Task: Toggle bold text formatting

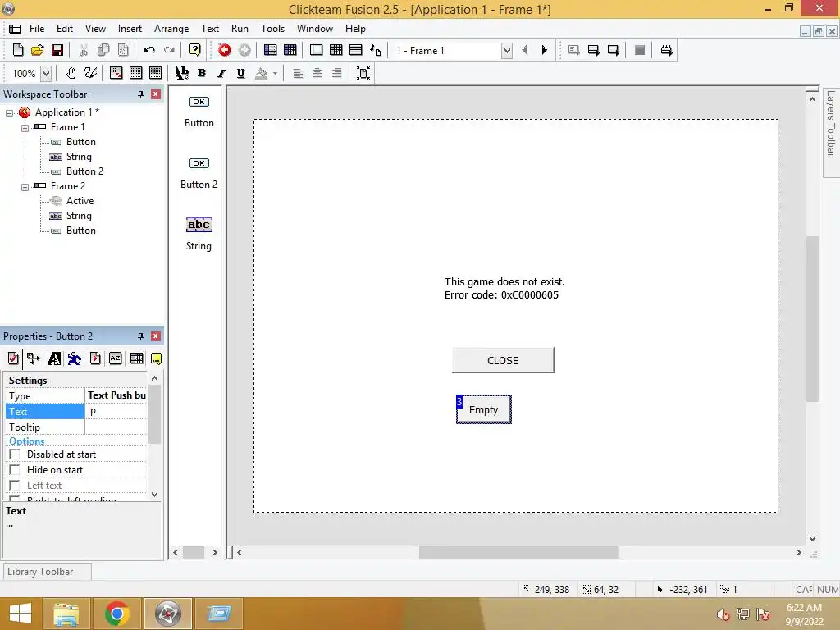Action: 202,73
